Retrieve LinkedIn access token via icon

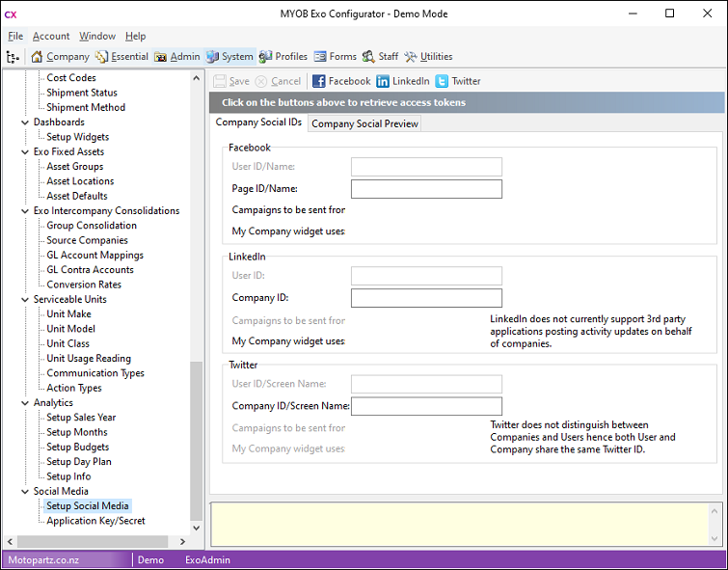coord(383,81)
